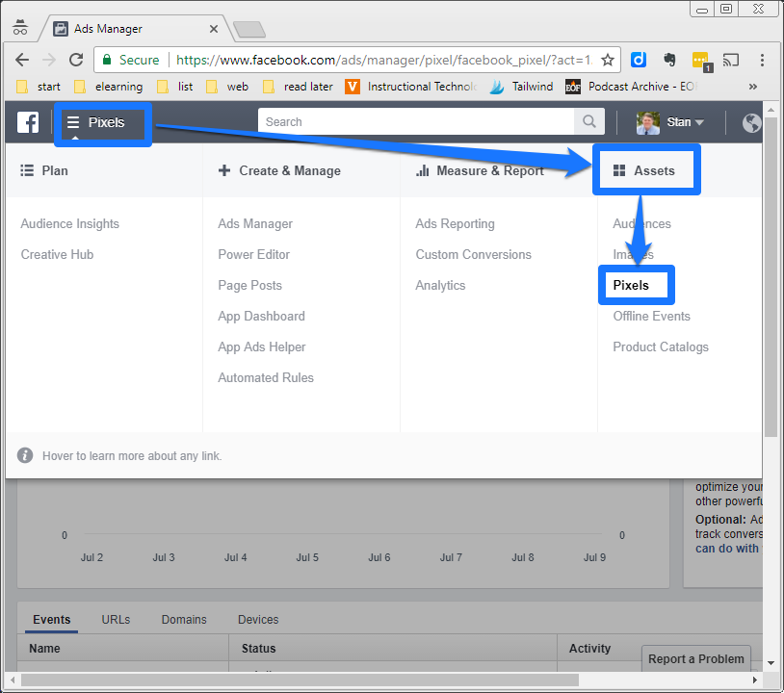Switch to the Devices tab
The height and width of the screenshot is (693, 784).
click(258, 620)
